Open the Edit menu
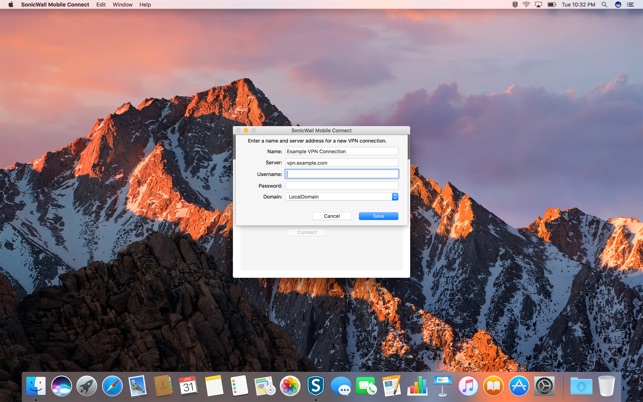 click(101, 5)
